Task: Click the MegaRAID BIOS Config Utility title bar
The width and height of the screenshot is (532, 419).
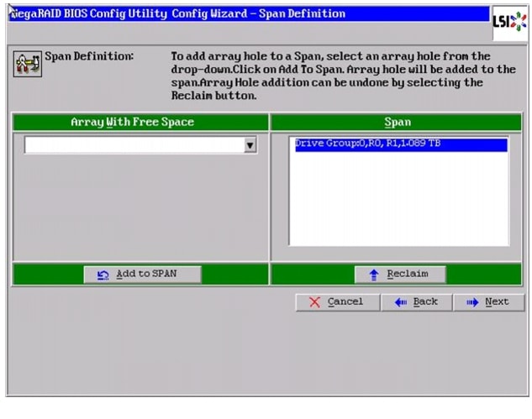Action: point(250,14)
